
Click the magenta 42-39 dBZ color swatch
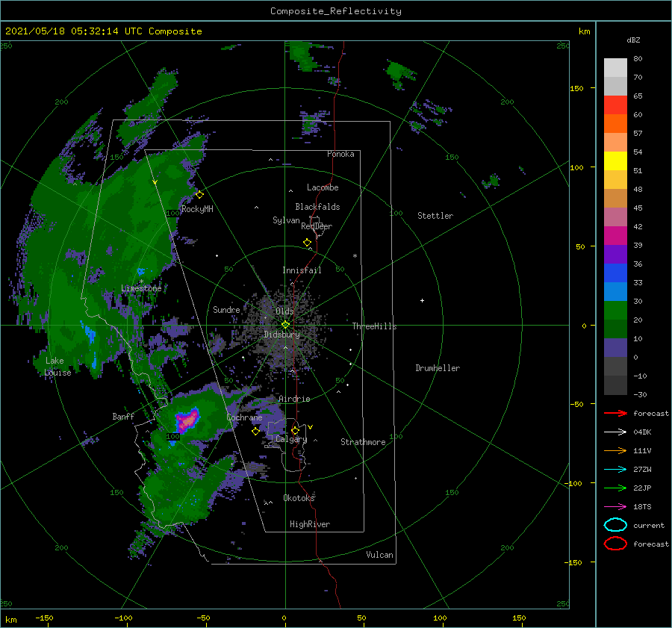(615, 236)
